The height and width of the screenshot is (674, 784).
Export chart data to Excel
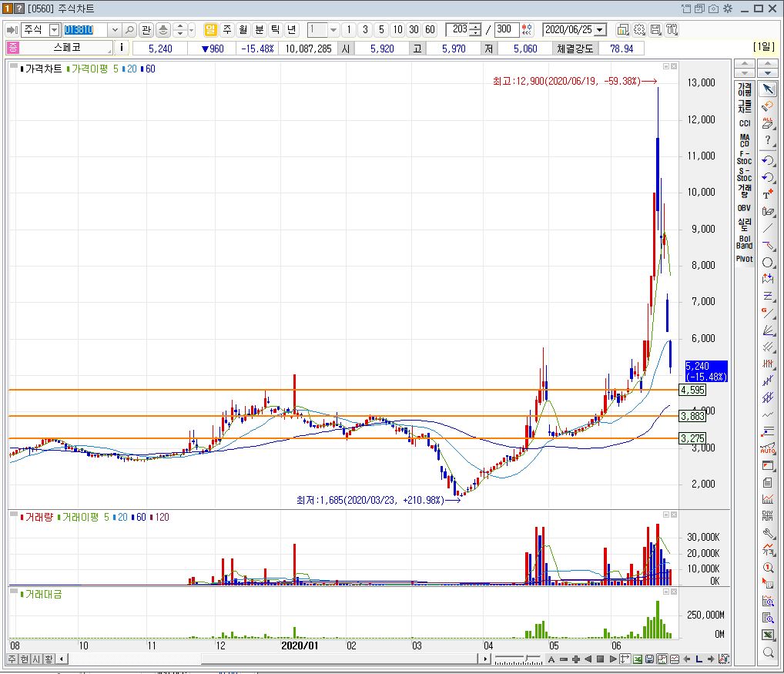(638, 659)
